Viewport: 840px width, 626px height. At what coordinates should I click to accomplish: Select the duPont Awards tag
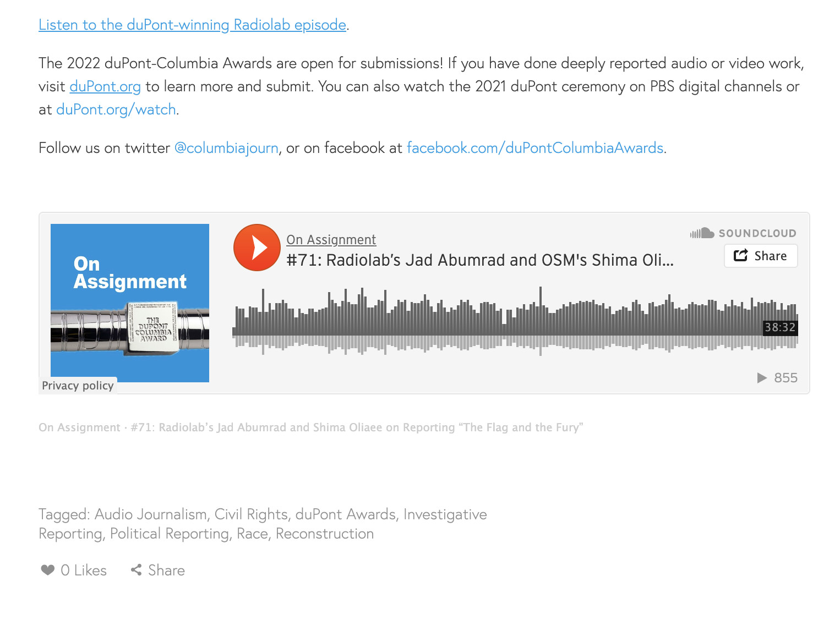pos(346,514)
